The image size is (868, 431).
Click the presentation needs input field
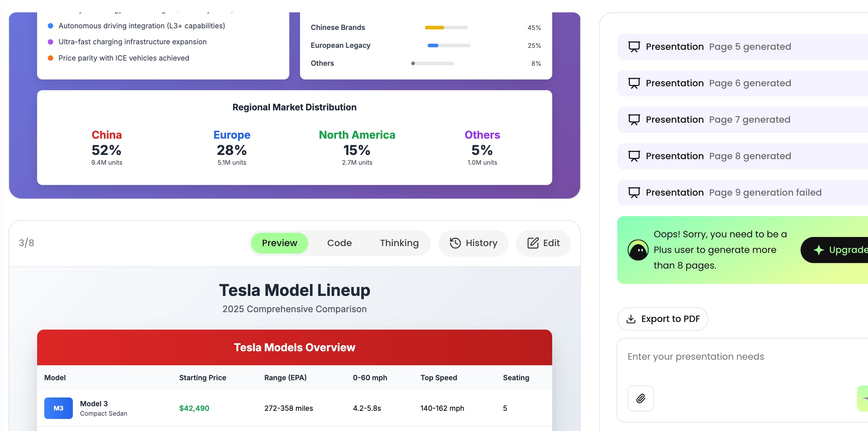point(742,356)
